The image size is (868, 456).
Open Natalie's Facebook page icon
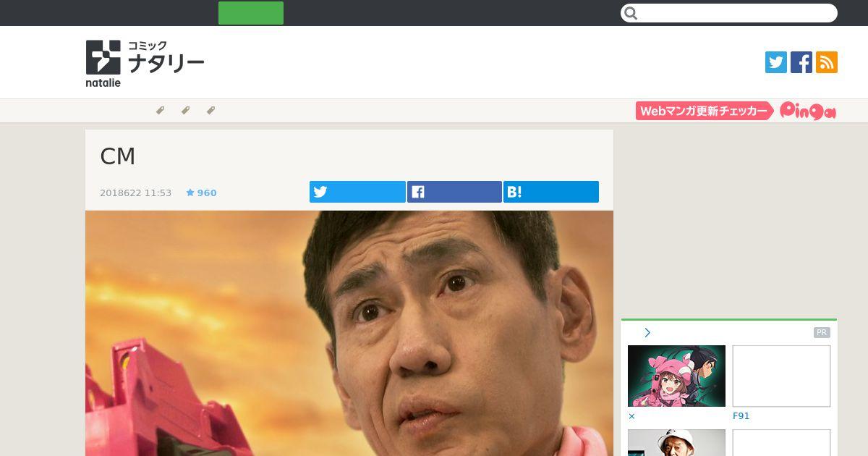tap(801, 62)
